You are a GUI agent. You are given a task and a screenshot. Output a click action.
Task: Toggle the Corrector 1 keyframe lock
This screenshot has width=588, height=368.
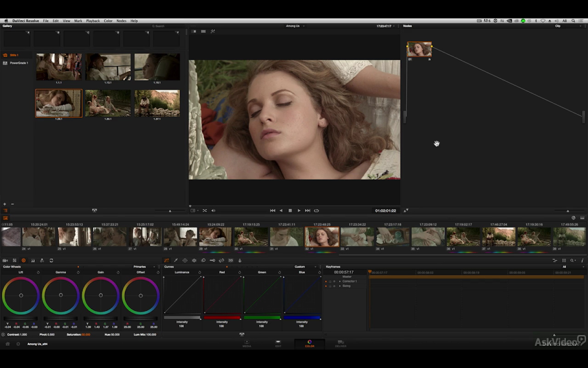tap(330, 281)
